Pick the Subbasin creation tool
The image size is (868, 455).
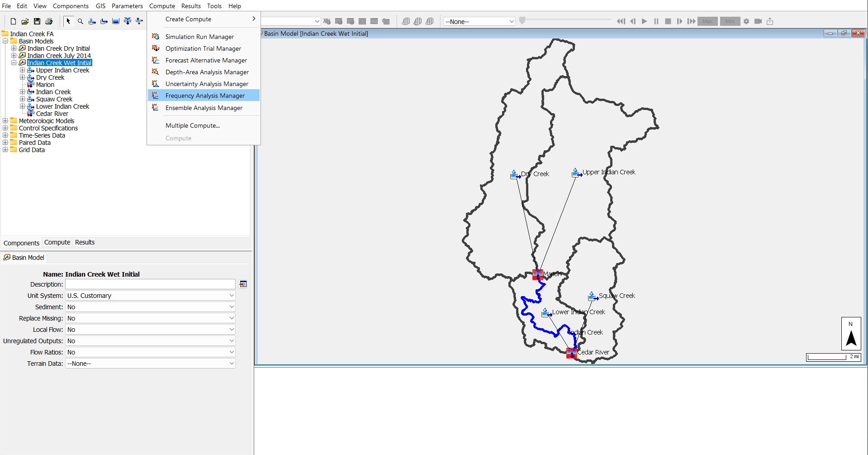click(92, 21)
